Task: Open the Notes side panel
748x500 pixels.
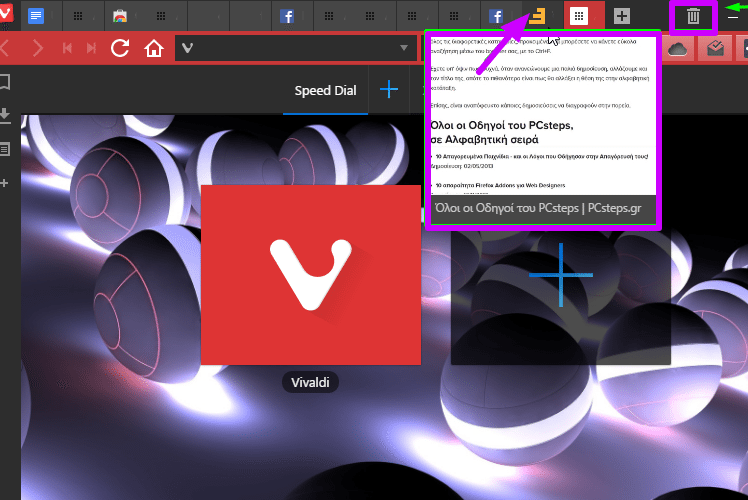Action: [5, 149]
